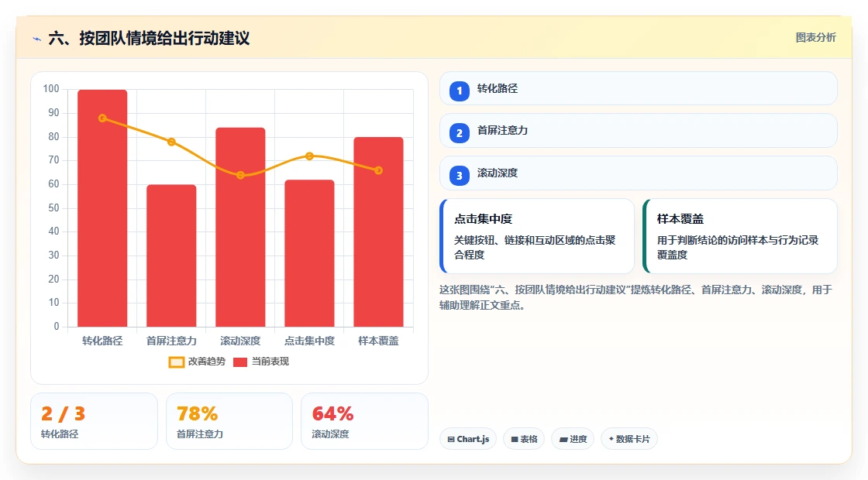The width and height of the screenshot is (868, 480).
Task: Click the red 滚动深度 bar in chart
Action: coord(240,228)
